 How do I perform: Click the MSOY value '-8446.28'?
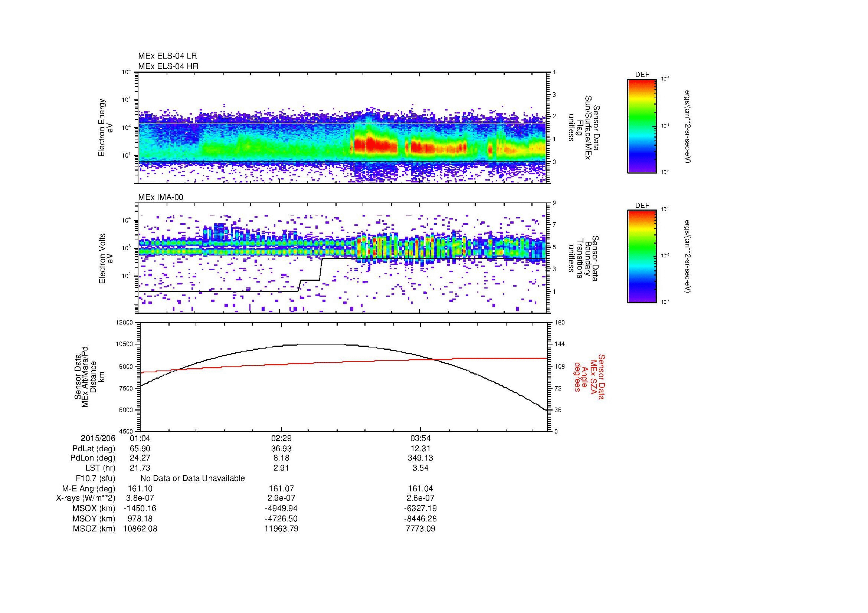420,518
